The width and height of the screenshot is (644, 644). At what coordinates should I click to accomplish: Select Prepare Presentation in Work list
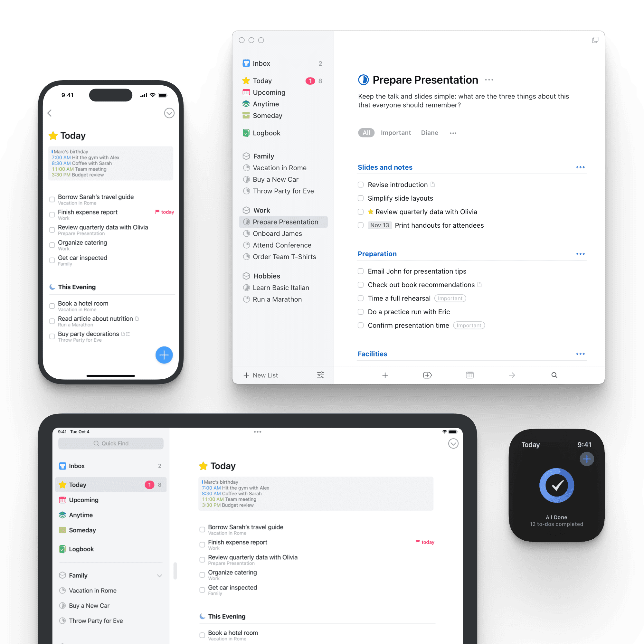tap(286, 222)
